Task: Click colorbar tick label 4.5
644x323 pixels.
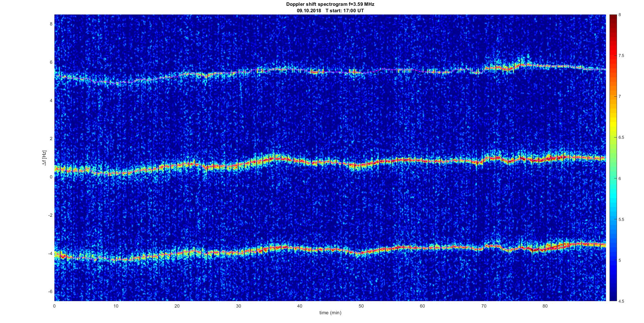Action: click(621, 301)
